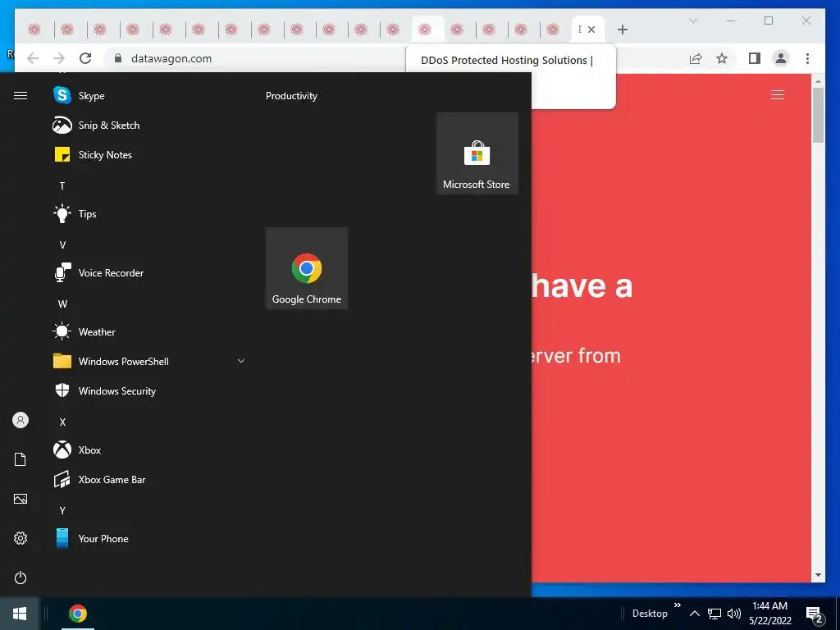840x630 pixels.
Task: Open Chrome three-dot menu
Action: click(807, 58)
